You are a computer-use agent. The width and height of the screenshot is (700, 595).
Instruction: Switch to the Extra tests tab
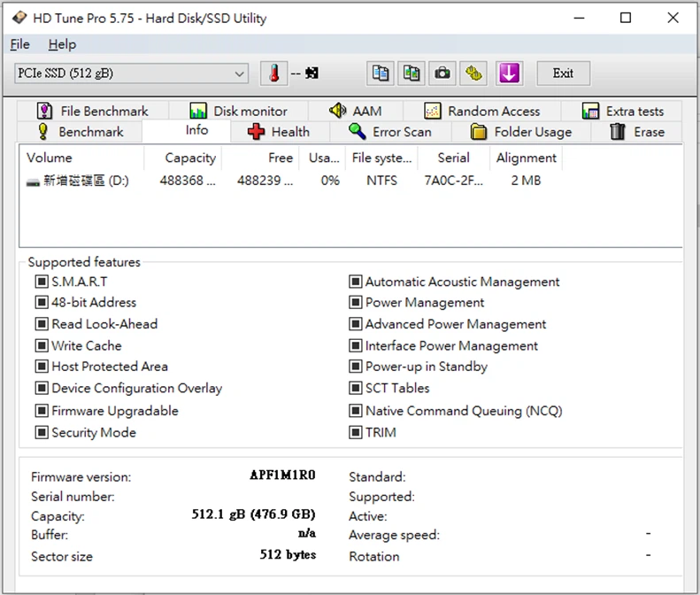[622, 111]
